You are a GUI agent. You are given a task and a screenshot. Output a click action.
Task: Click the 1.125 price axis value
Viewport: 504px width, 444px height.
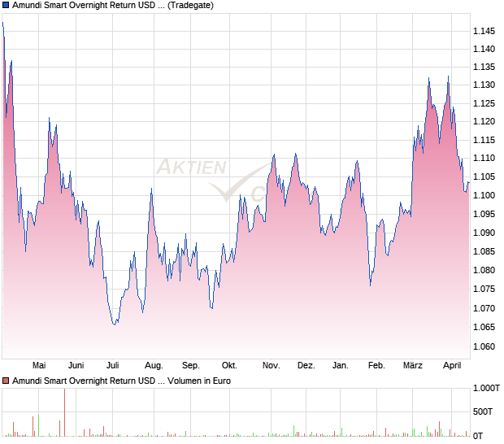(484, 104)
